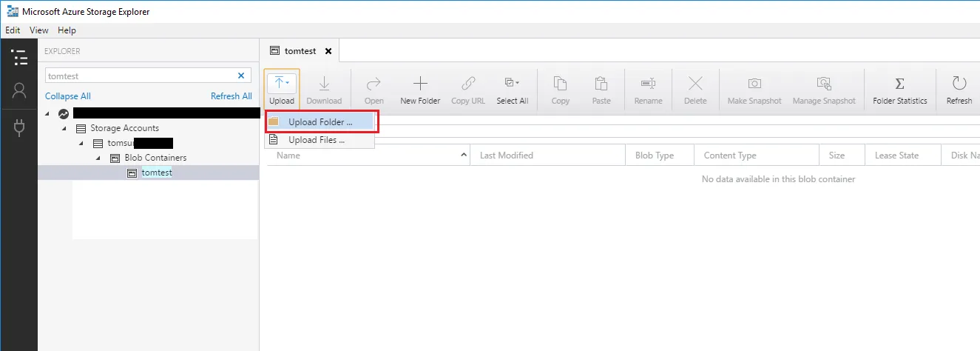
Task: Click the Rename toolbar icon
Action: 648,83
